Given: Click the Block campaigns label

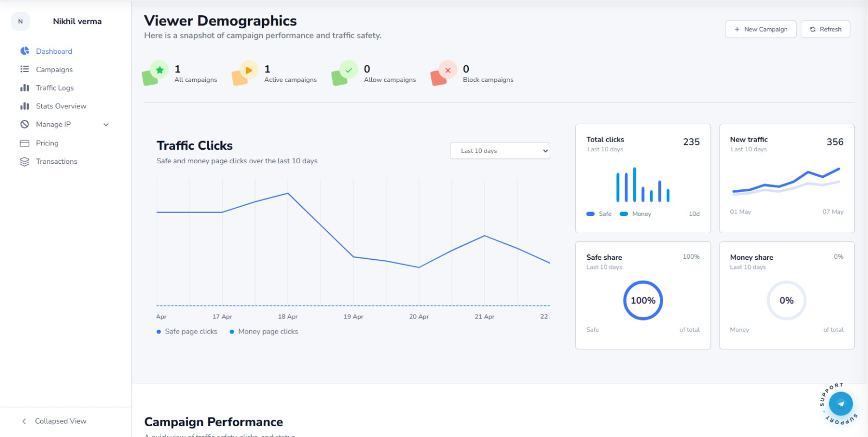Looking at the screenshot, I should point(488,80).
